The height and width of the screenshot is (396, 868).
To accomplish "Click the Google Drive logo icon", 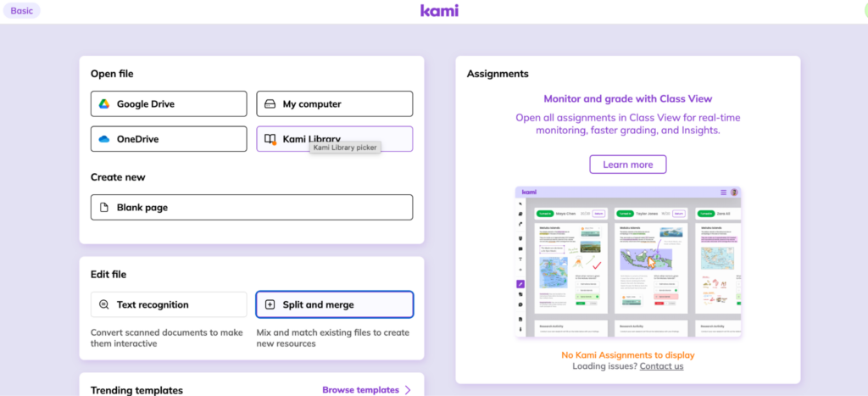I will click(104, 104).
